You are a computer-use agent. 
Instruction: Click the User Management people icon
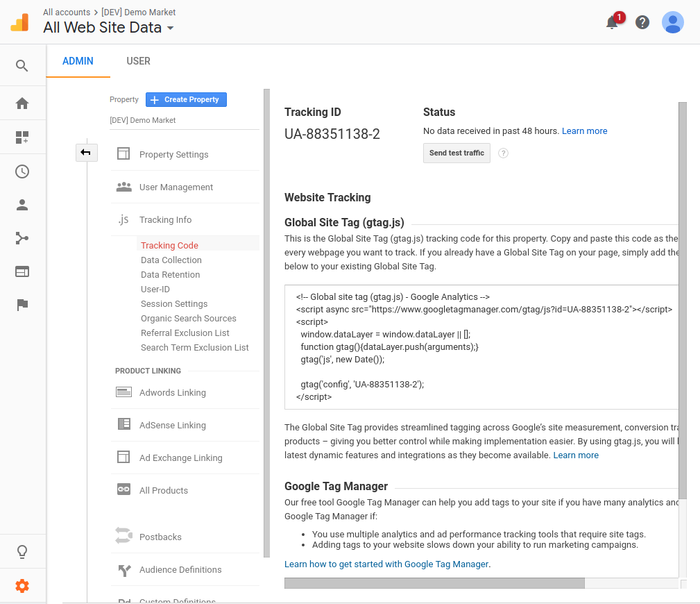(123, 187)
